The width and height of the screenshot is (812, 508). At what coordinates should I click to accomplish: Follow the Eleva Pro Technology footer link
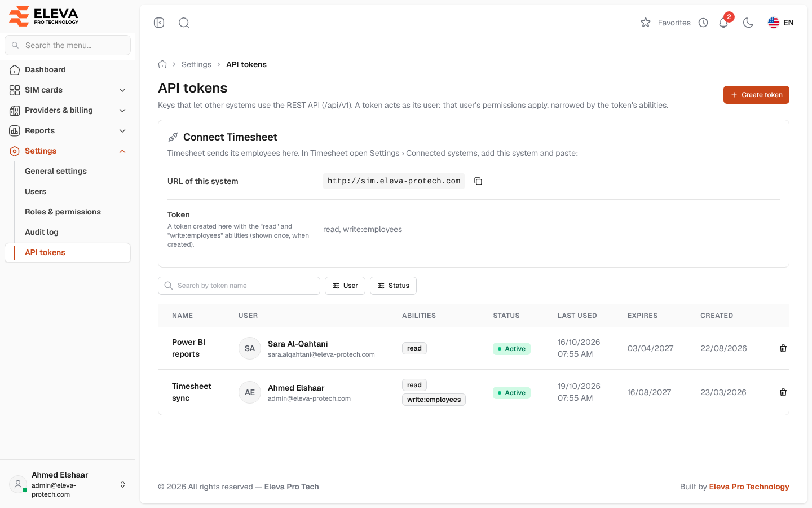tap(749, 487)
